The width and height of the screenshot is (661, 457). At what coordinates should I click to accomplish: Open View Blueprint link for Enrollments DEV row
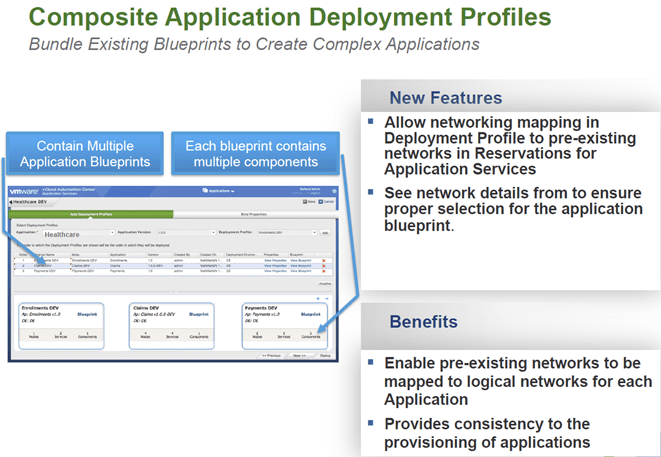[302, 260]
